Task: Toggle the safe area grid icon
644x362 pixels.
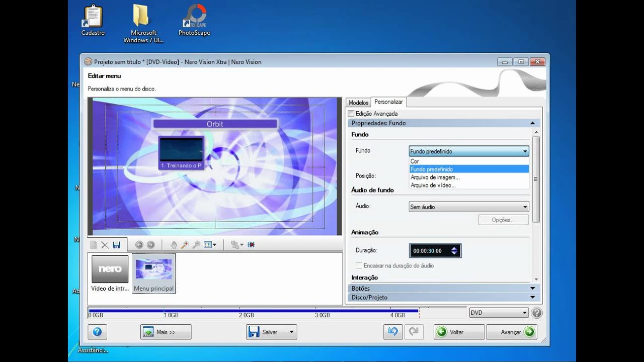Action: [x=251, y=245]
